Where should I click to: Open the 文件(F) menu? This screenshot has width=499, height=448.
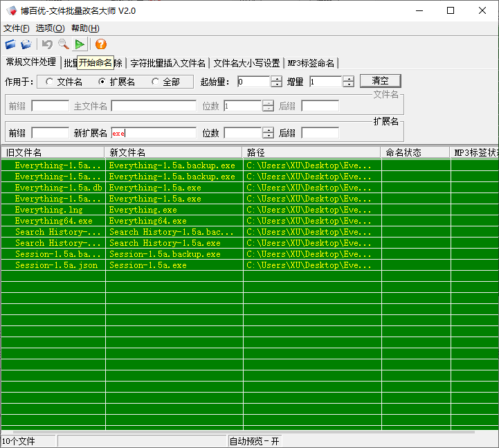pos(17,28)
